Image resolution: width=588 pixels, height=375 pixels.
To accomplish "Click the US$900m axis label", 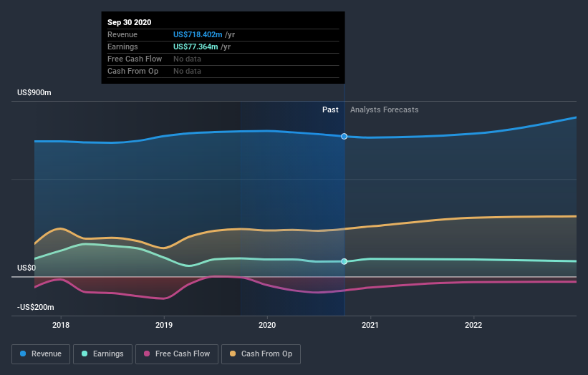I will tap(34, 92).
